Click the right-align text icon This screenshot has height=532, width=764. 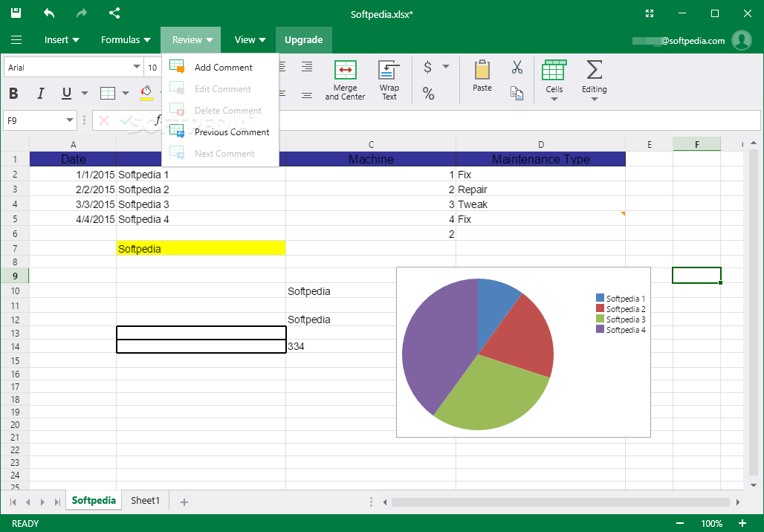(307, 67)
